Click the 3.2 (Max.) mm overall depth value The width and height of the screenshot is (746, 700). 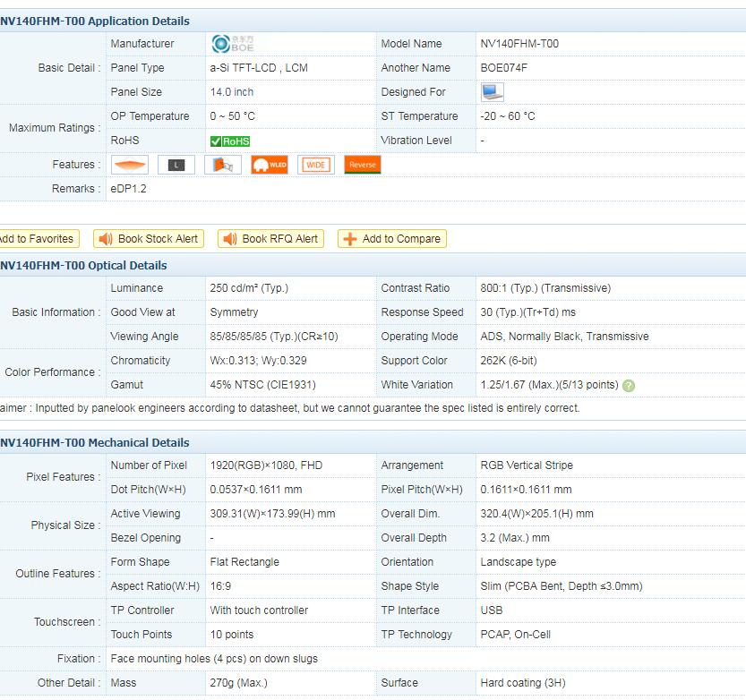coord(515,538)
